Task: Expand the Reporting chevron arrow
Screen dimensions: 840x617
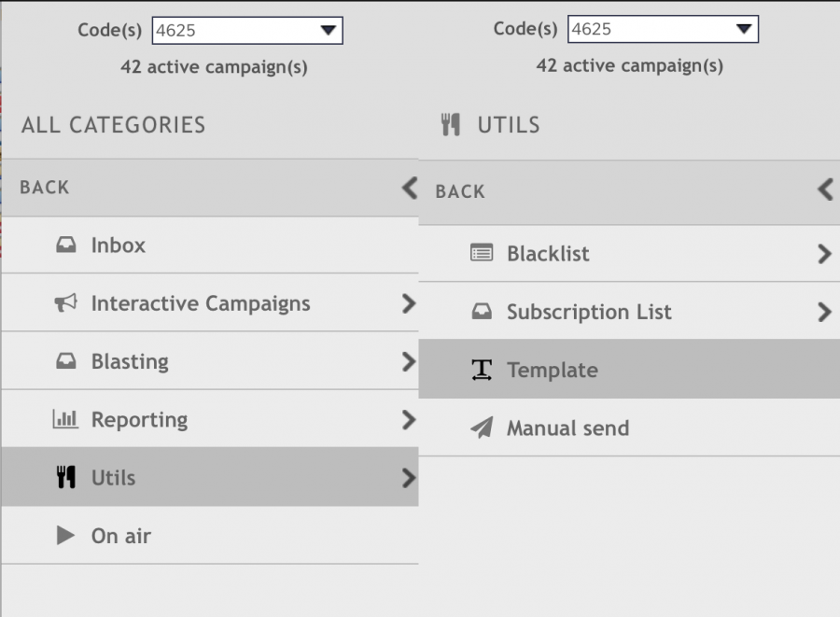Action: (408, 420)
